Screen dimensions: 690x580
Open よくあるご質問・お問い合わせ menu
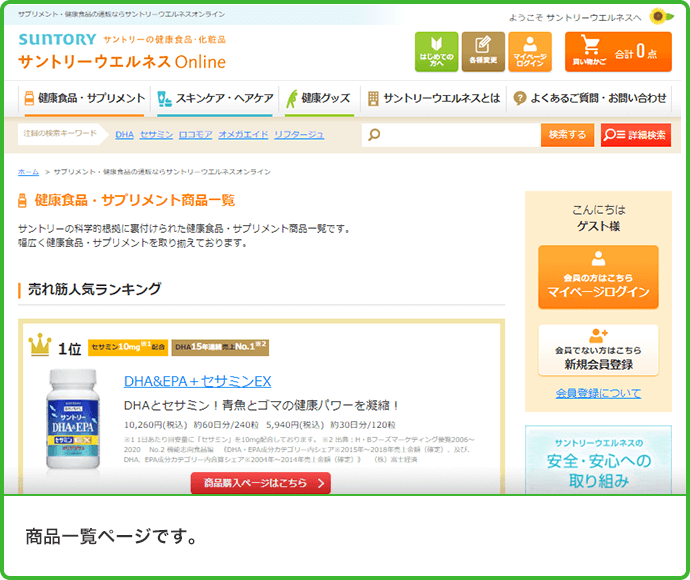tap(590, 98)
